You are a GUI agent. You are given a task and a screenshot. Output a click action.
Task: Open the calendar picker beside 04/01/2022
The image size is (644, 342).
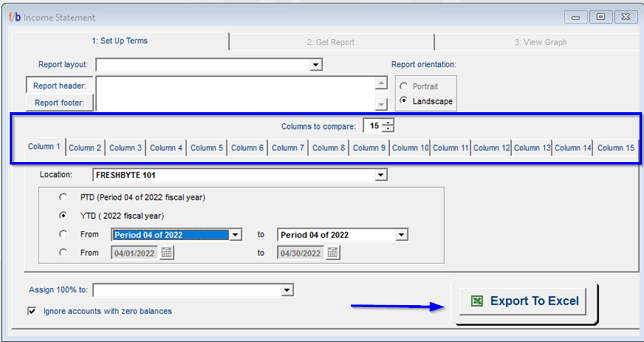(x=166, y=252)
